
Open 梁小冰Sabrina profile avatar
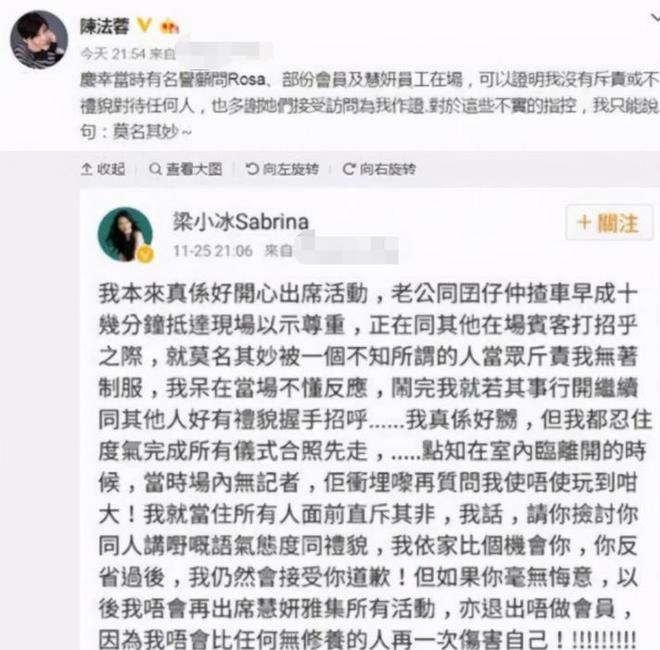pyautogui.click(x=125, y=235)
